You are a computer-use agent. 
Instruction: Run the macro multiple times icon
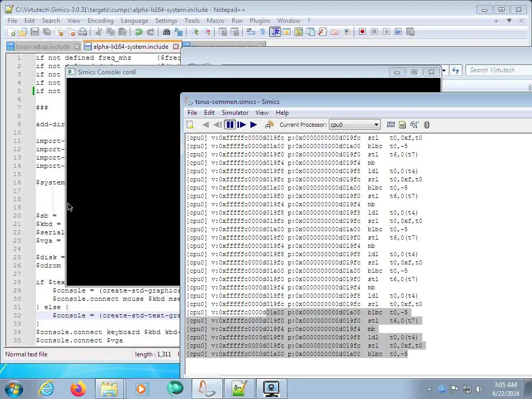tap(398, 32)
